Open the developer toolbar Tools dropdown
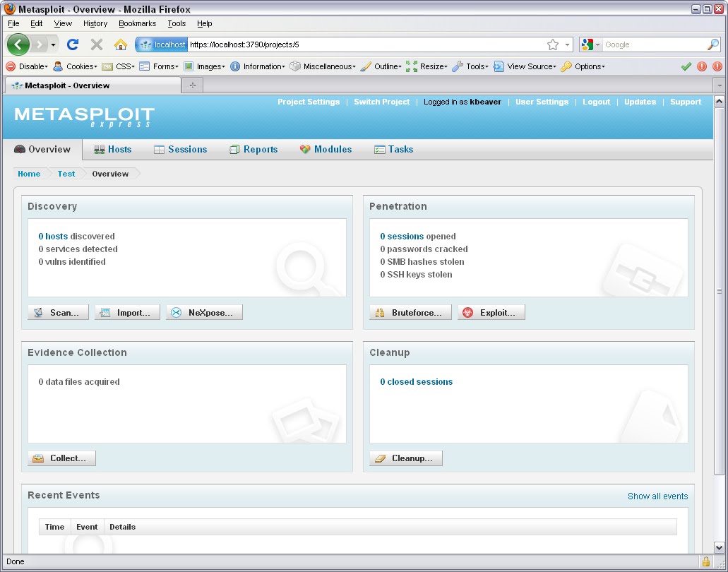The image size is (728, 572). point(470,66)
